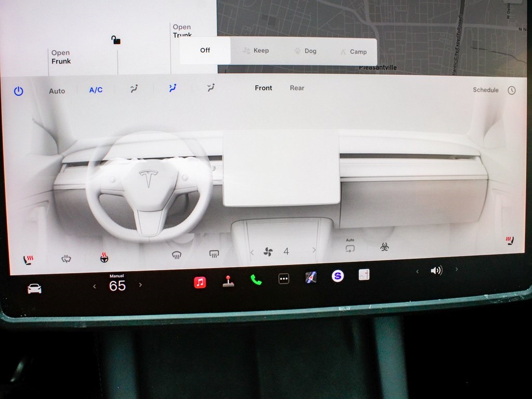Switch to the Rear climate tab
532x399 pixels.
[x=297, y=88]
